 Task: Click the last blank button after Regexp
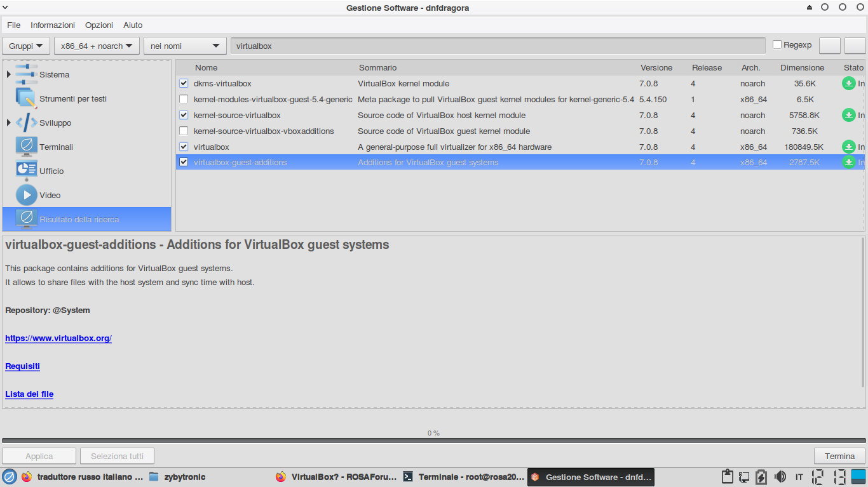(855, 46)
